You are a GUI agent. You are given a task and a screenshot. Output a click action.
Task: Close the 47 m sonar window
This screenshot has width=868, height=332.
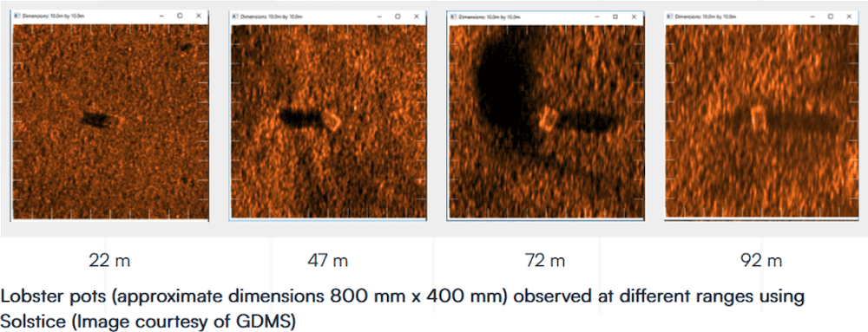[416, 17]
